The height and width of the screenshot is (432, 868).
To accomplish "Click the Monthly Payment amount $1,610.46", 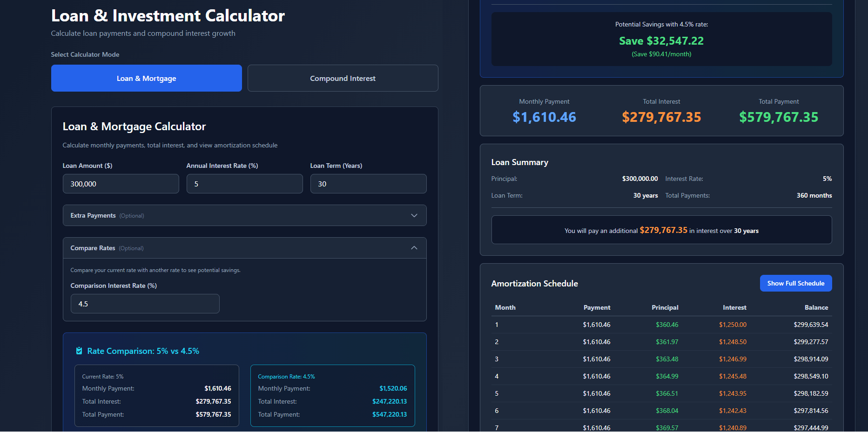I will click(x=544, y=117).
